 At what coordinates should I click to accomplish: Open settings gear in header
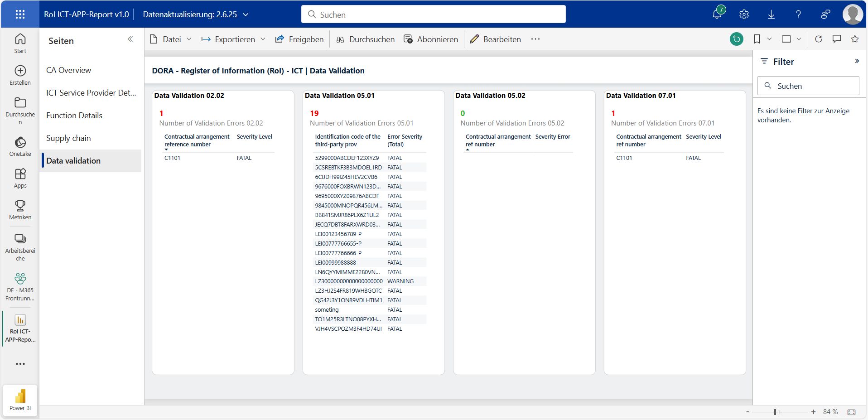point(744,14)
